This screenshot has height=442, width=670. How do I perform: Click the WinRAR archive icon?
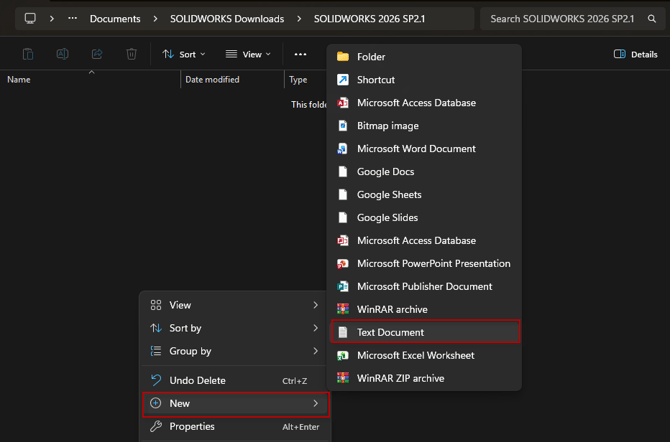click(x=343, y=309)
